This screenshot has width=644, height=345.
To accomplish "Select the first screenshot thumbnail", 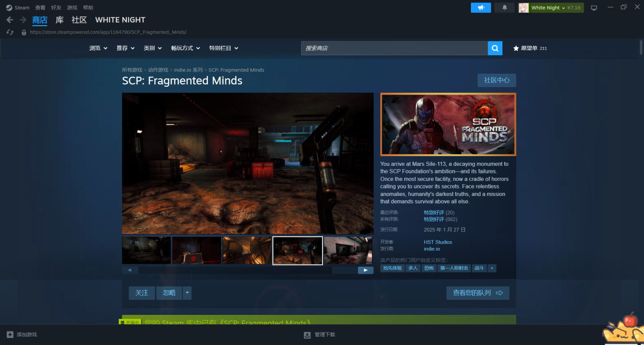I will pos(146,250).
